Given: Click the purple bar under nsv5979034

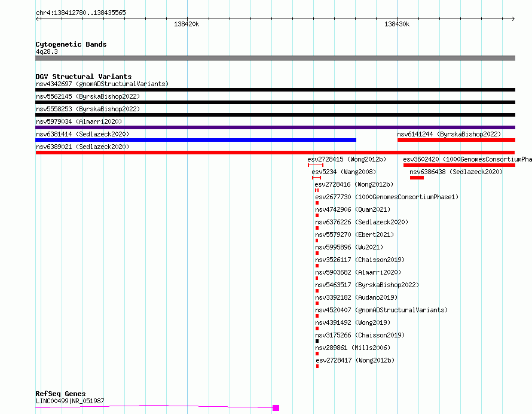Looking at the screenshot, I should click(x=275, y=127).
